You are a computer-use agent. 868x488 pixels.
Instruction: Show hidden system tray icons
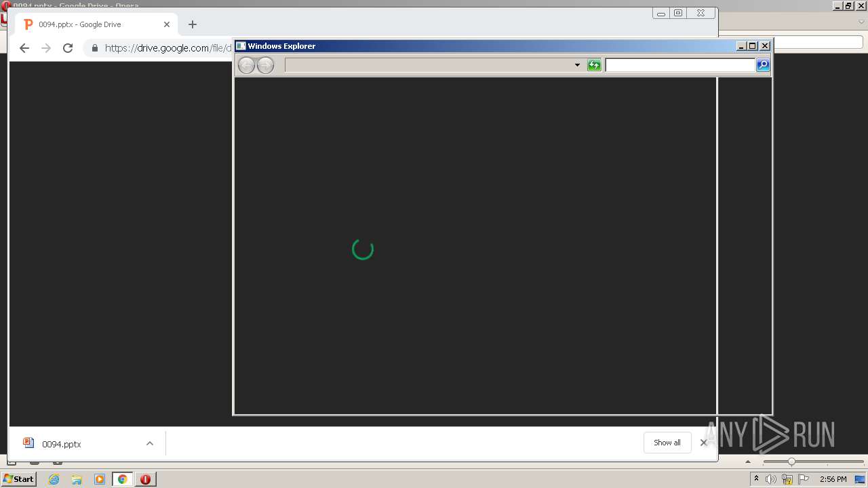coord(756,479)
